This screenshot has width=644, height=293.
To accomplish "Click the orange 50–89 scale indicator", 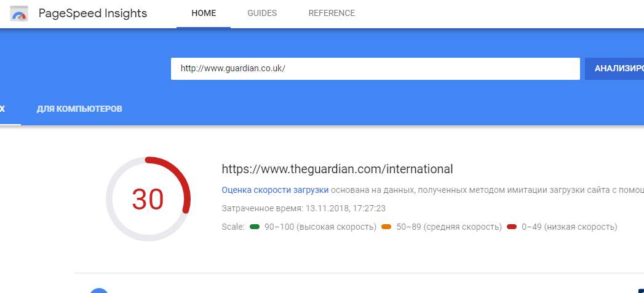I will click(386, 227).
